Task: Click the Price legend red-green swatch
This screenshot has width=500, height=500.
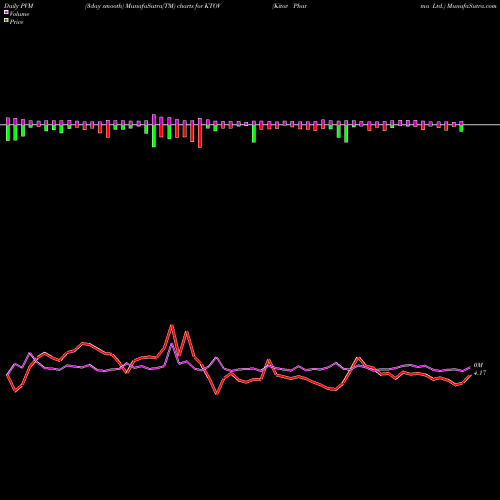Action: 6,21
